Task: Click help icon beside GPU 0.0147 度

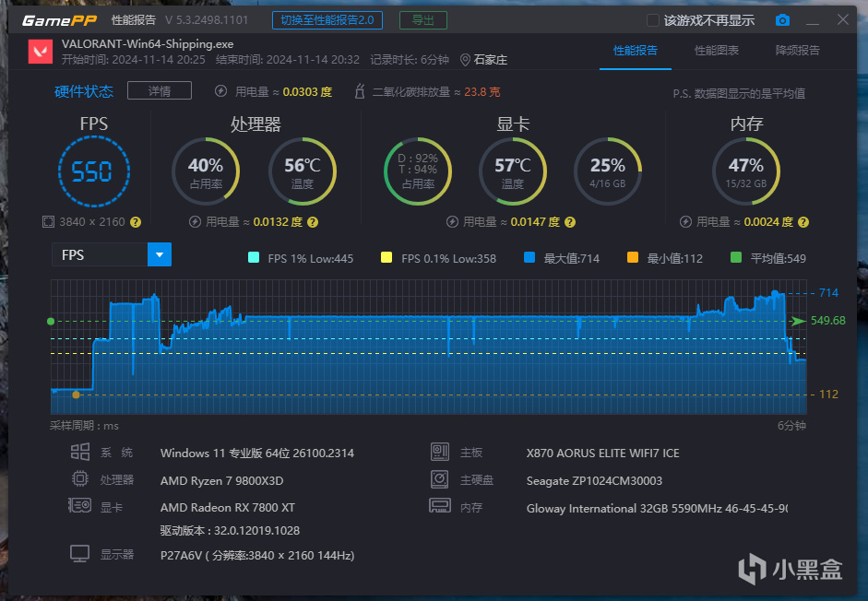Action: [x=570, y=222]
